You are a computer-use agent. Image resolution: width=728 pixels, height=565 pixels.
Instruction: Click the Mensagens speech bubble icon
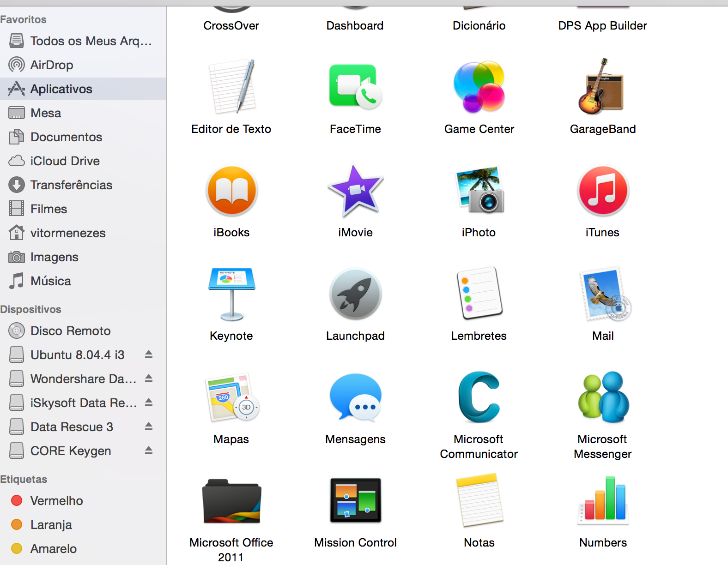(355, 397)
